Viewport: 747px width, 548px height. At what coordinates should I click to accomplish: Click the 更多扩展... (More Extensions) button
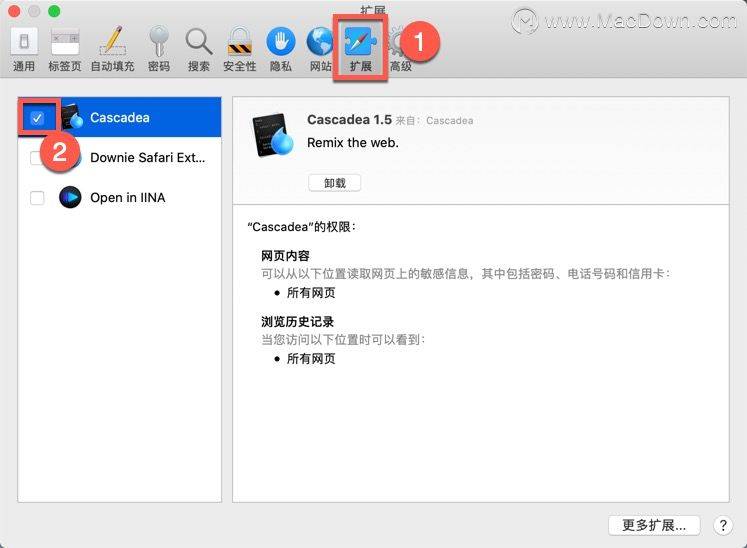pos(653,525)
